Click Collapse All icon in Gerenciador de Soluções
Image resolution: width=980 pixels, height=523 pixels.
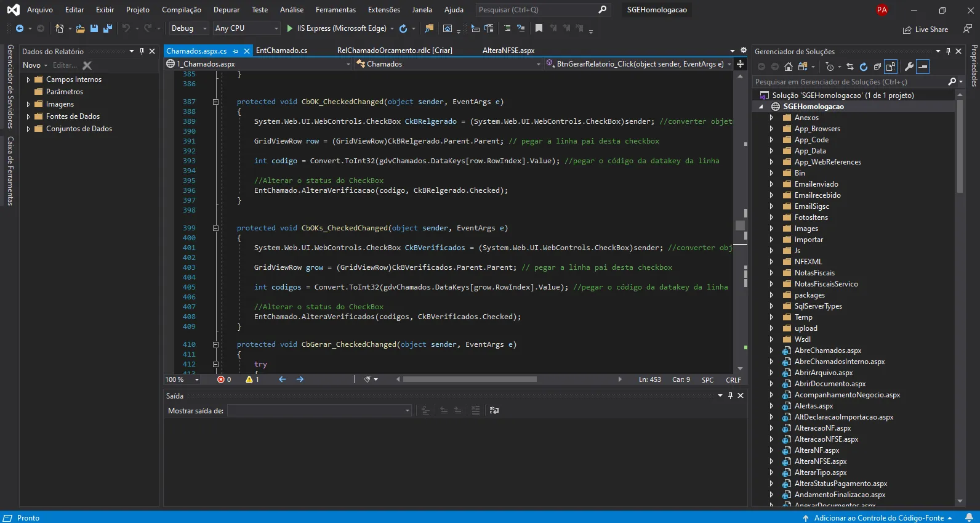coord(877,67)
